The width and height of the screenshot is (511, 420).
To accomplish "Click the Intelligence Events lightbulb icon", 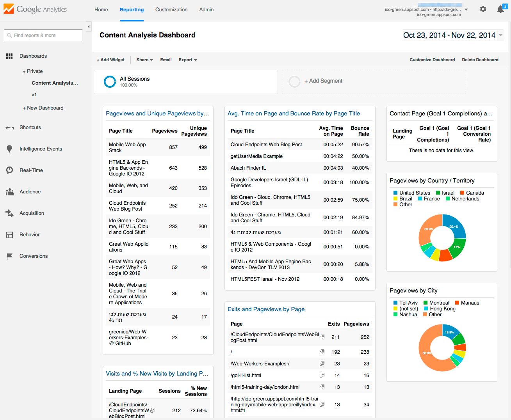I will (9, 149).
